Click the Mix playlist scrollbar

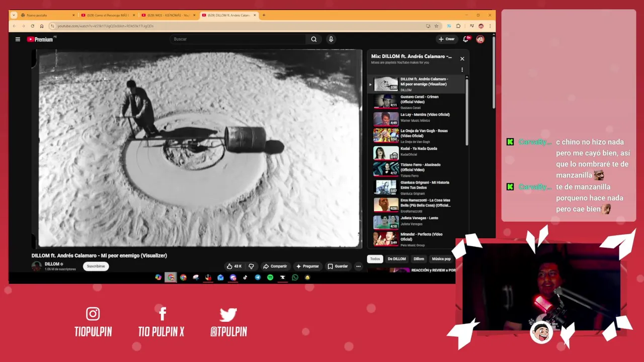tap(467, 112)
